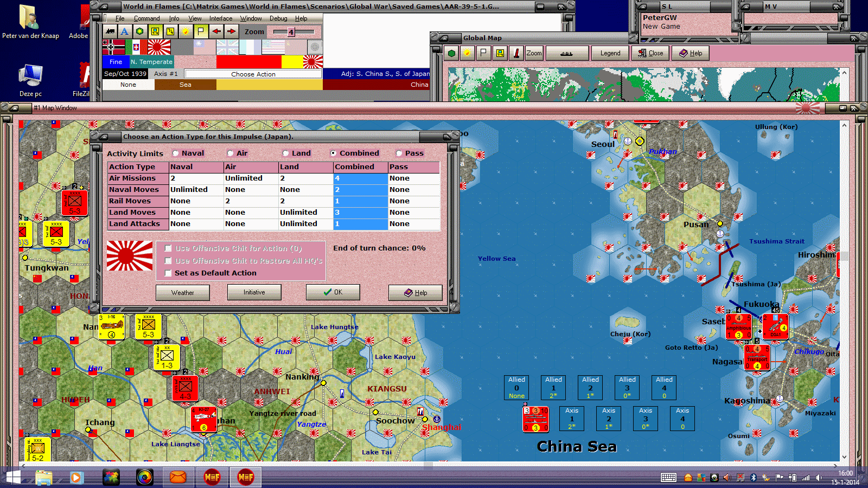Image resolution: width=868 pixels, height=488 pixels.
Task: Click the Initiative button
Action: [x=254, y=292]
